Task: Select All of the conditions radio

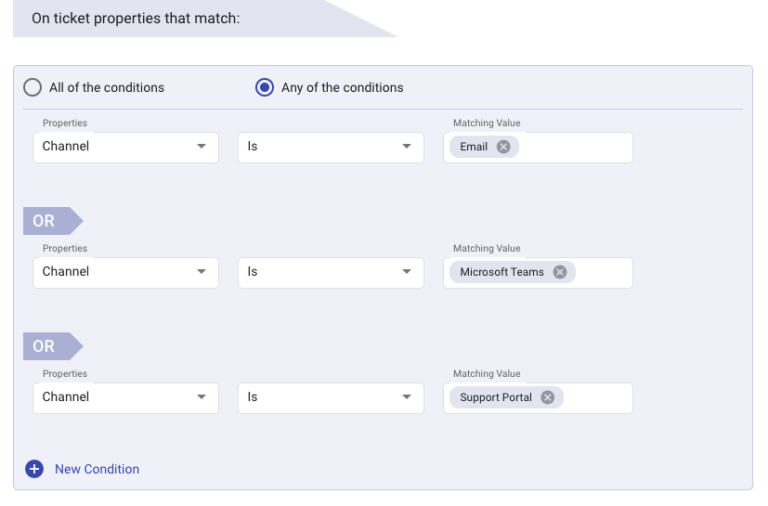Action: 32,87
